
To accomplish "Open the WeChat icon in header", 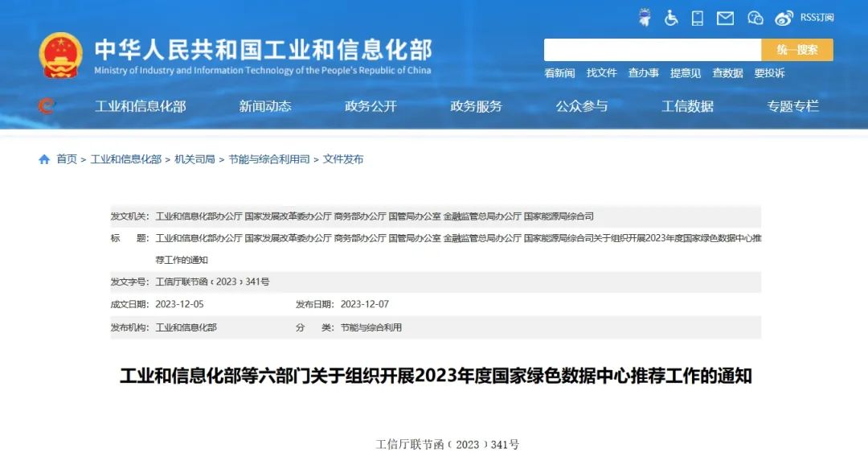I will tap(755, 19).
